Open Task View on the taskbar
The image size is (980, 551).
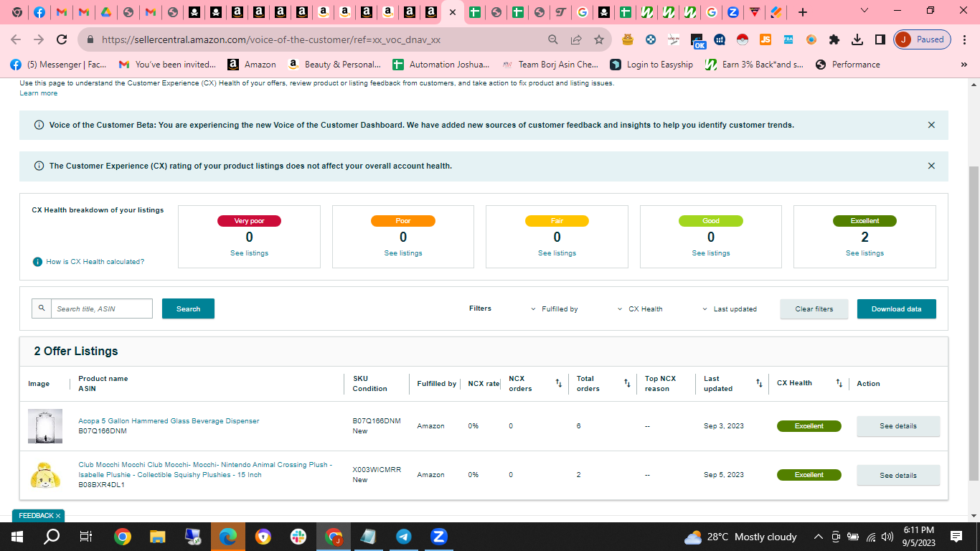[86, 537]
